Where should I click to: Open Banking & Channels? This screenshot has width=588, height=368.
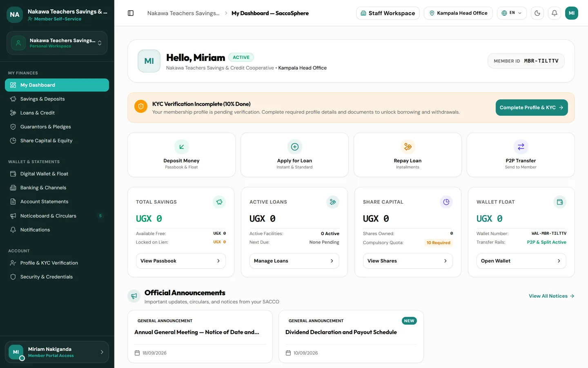click(57, 188)
